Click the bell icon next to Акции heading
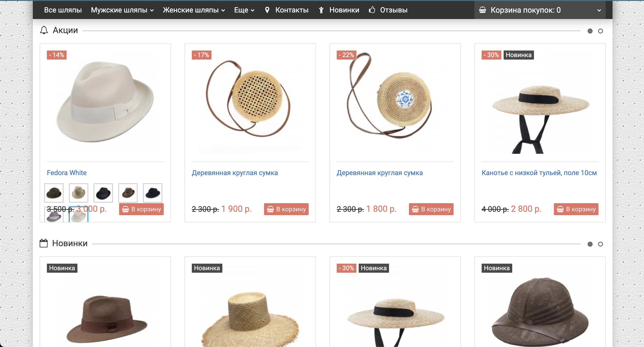The width and height of the screenshot is (644, 347). point(44,30)
